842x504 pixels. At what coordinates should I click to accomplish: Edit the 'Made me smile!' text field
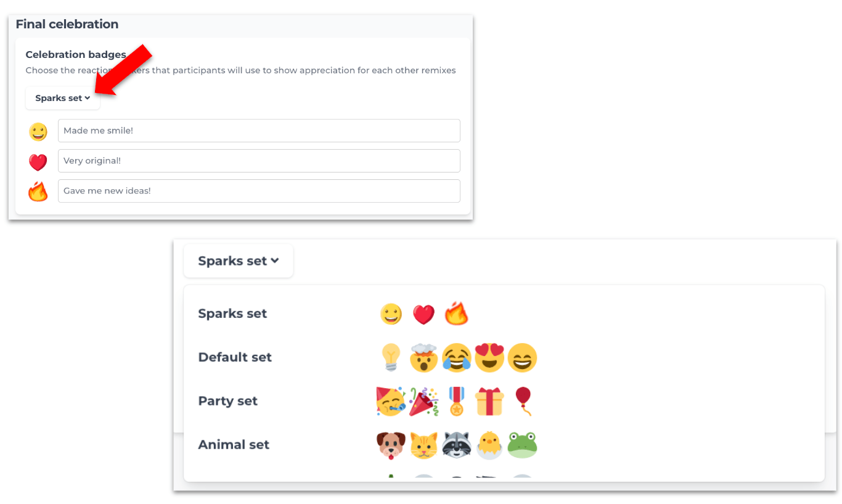tap(259, 131)
